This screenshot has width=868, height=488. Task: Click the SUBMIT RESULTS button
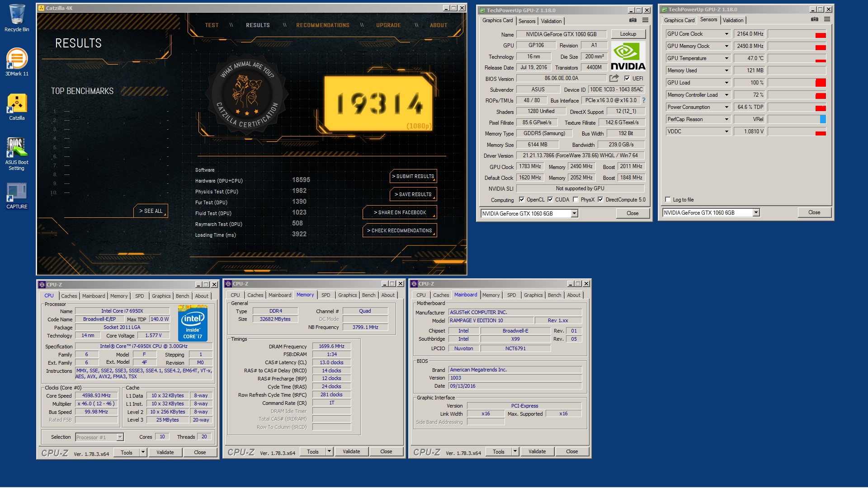click(x=413, y=176)
